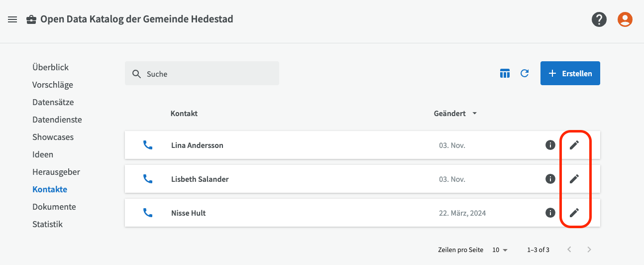Sort by the Geändert column arrow

tap(475, 114)
